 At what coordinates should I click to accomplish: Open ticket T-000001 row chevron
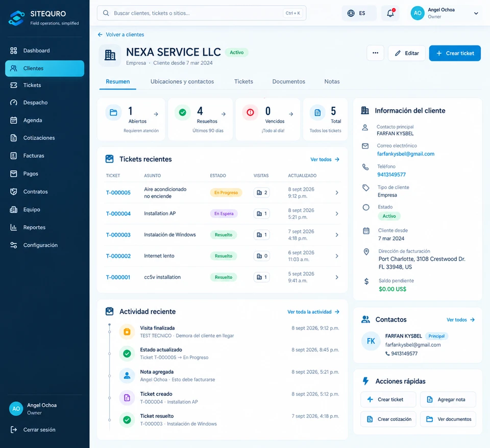[337, 277]
